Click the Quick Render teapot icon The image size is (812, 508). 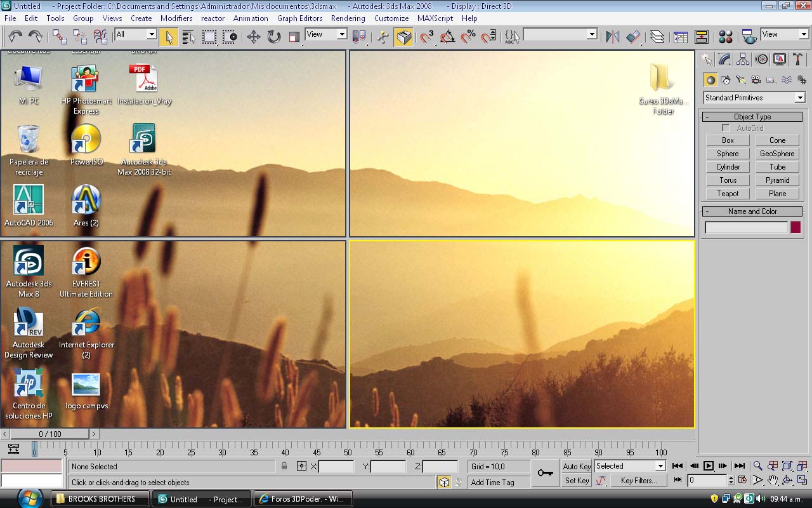(749, 37)
